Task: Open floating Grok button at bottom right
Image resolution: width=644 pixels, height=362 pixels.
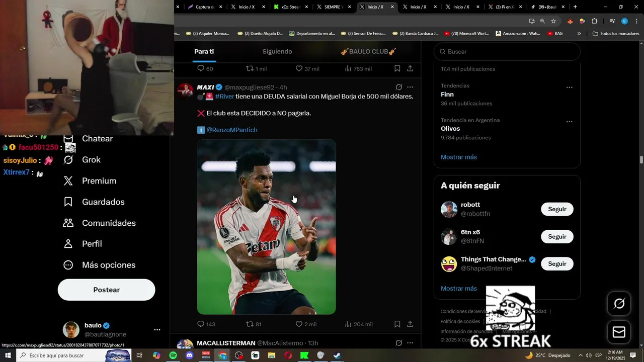Action: (619, 303)
